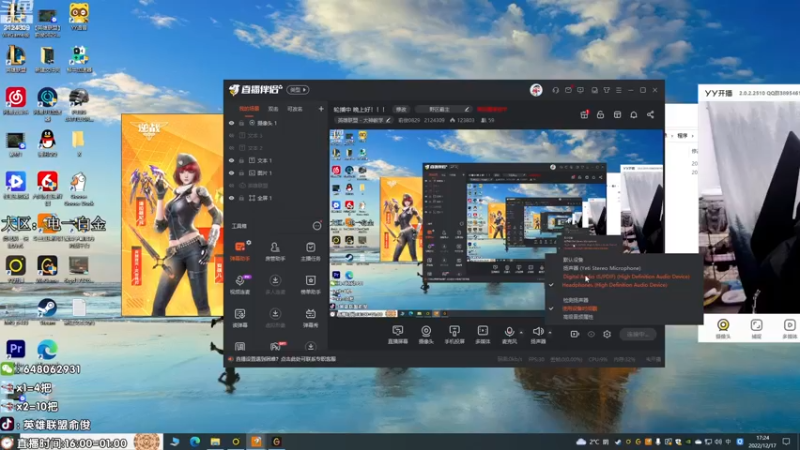800x450 pixels.
Task: Open the 视频连麦 tool with purple badge
Action: tap(239, 284)
